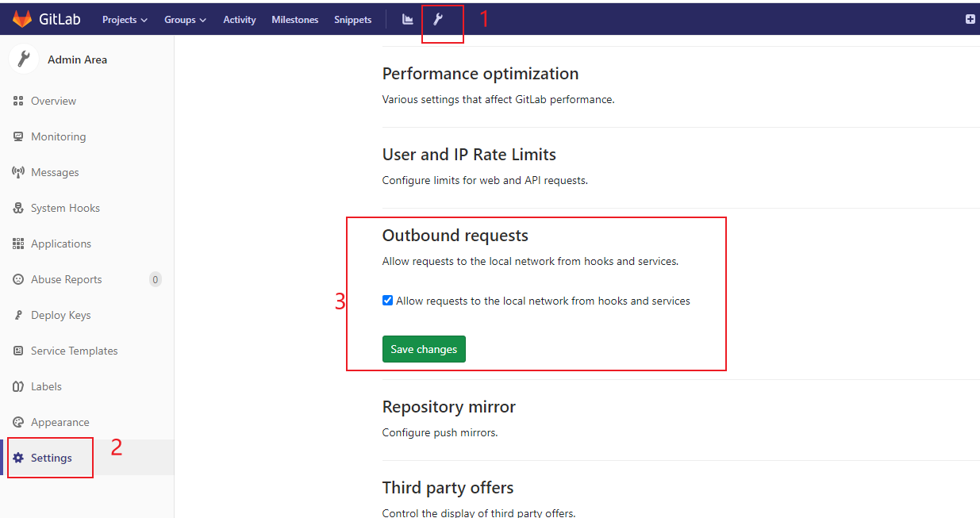Click the Settings gear icon
980x518 pixels.
pos(18,458)
